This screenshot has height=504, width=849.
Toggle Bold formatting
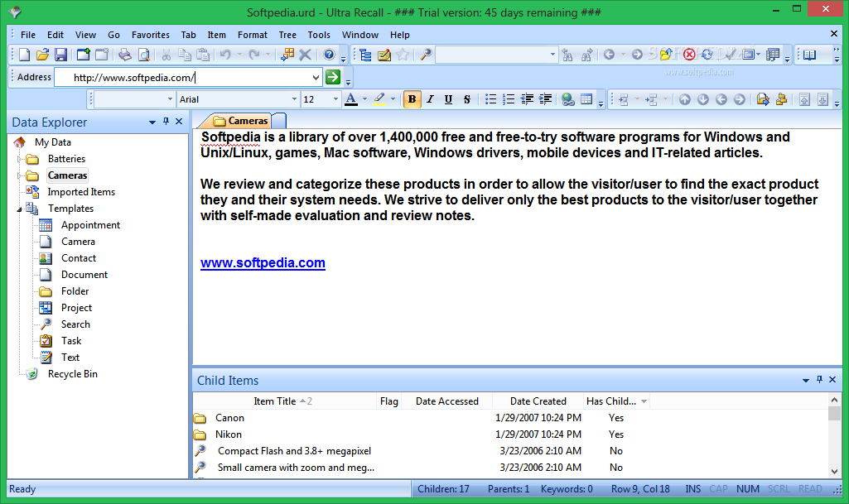(x=412, y=99)
